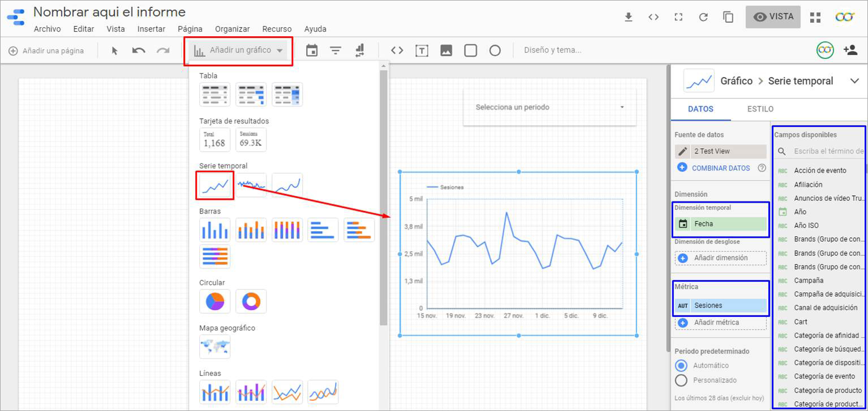The width and height of the screenshot is (868, 411).
Task: Click the VISTA button
Action: [772, 17]
